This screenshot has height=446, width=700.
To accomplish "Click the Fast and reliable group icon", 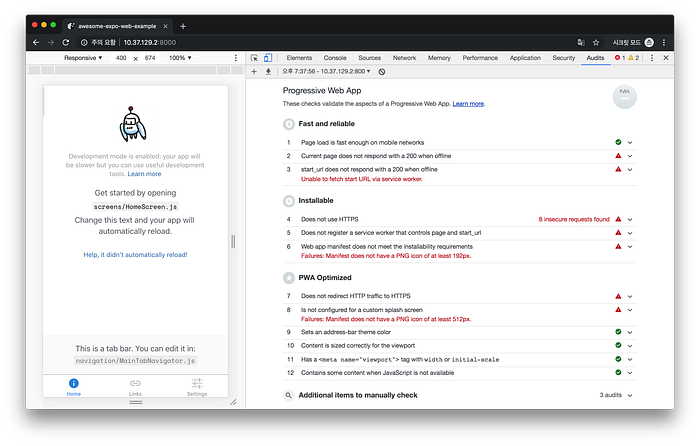I will pyautogui.click(x=289, y=124).
